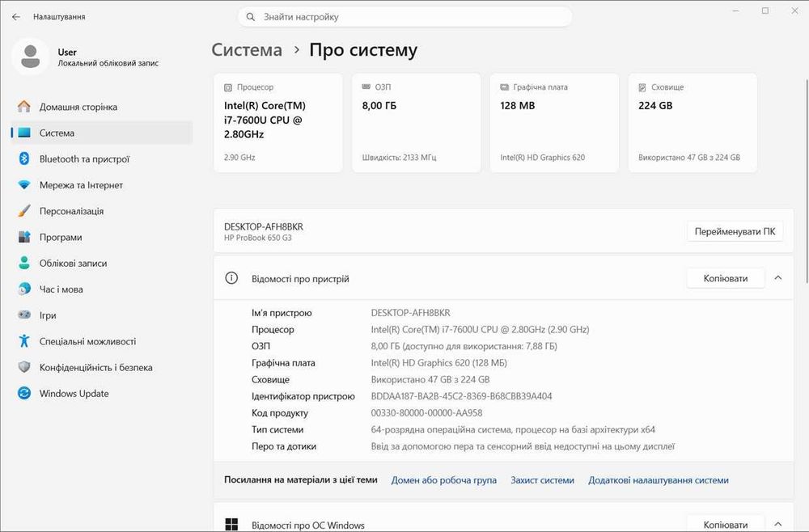Screen dimensions: 809x532
Task: Click the product code 00330-80000-00000-AA958
Action: click(426, 412)
